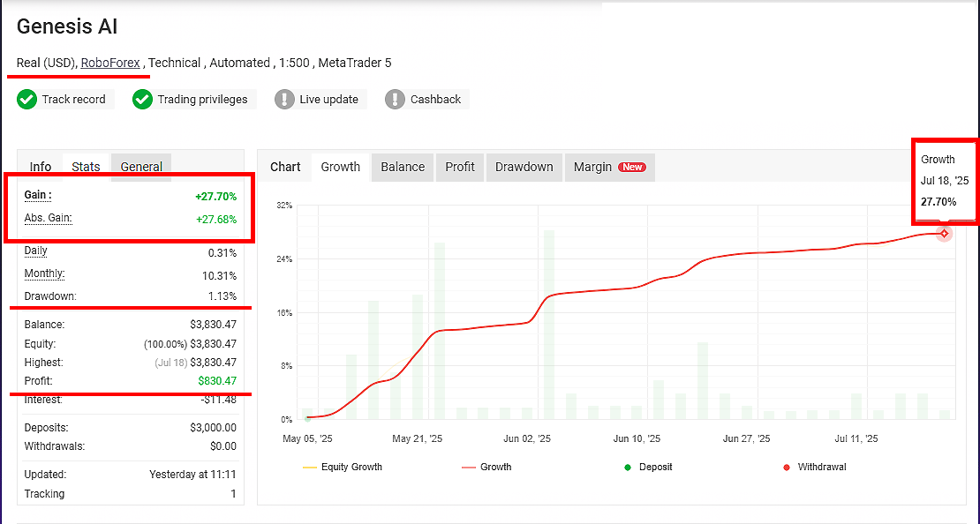
Task: Click the green deposit dot at chart start
Action: 307,418
